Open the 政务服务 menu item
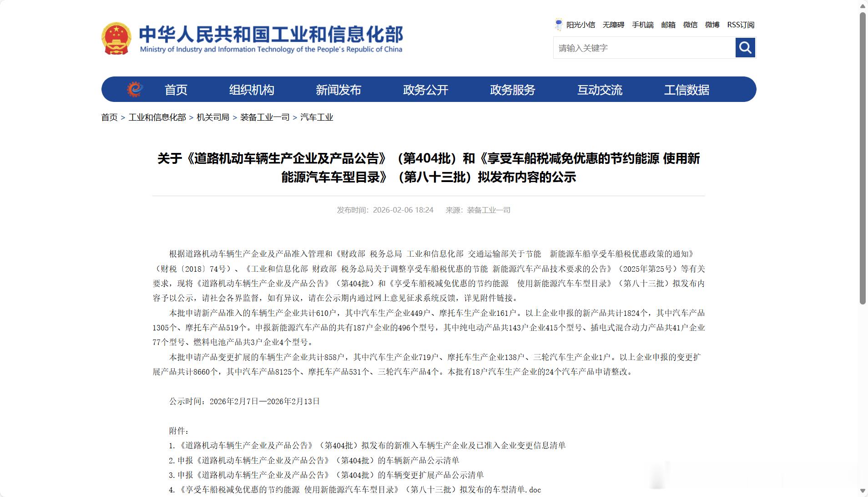Screen dimensions: 868x497 pyautogui.click(x=513, y=90)
